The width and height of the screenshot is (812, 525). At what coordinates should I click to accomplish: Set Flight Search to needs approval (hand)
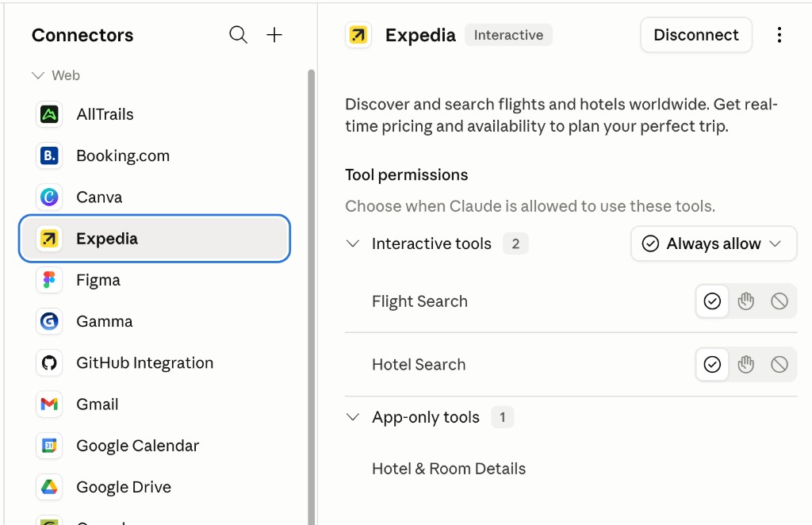pyautogui.click(x=745, y=301)
